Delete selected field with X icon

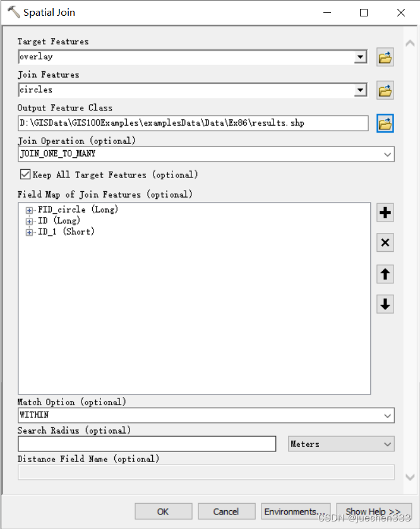click(x=385, y=242)
